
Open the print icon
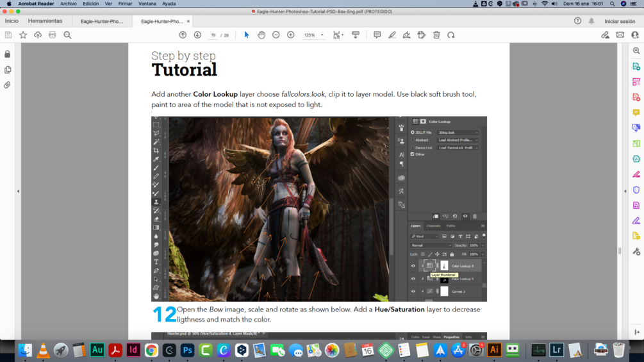(52, 35)
